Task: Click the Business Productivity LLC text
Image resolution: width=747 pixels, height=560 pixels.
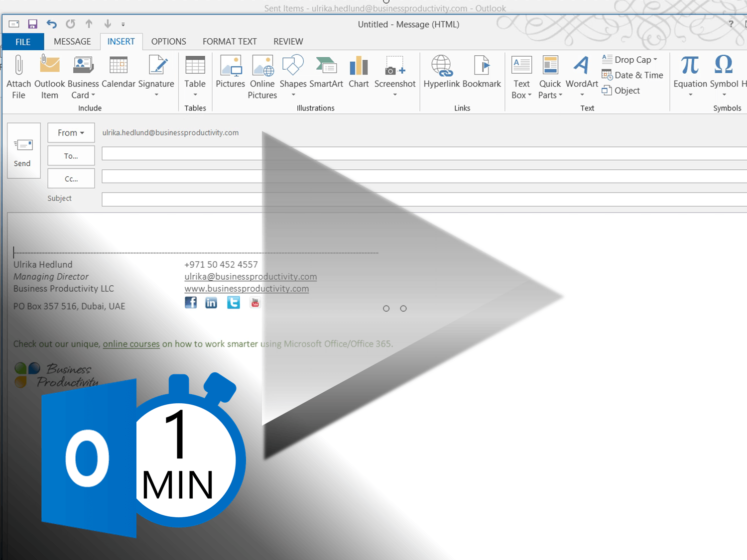Action: coord(64,289)
